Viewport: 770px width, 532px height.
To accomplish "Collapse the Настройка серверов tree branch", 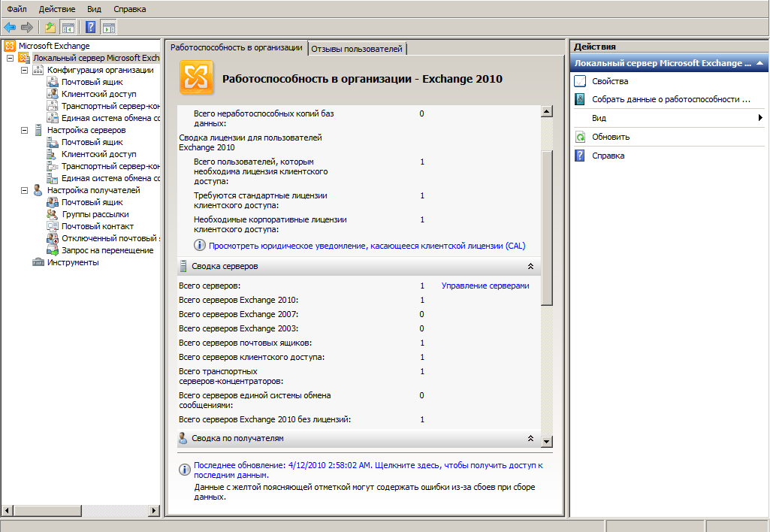I will 24,130.
